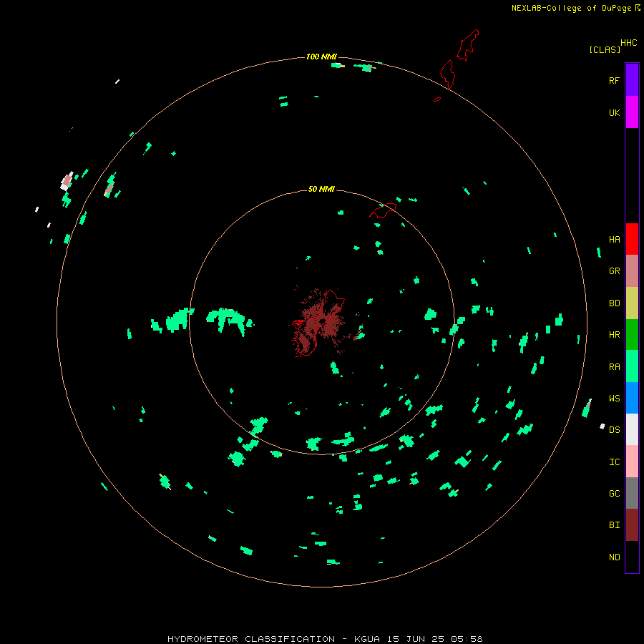Click the IC light pink legend swatch
This screenshot has width=644, height=644.
(x=632, y=462)
